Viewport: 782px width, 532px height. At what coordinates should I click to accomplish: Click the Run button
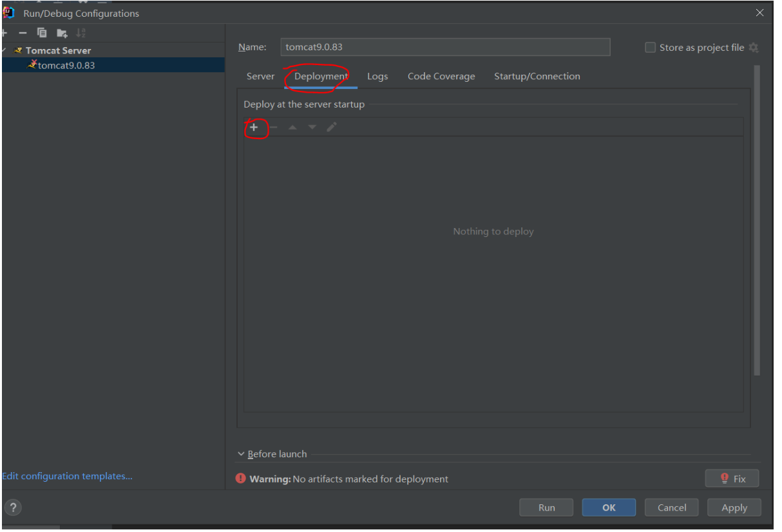(x=546, y=508)
